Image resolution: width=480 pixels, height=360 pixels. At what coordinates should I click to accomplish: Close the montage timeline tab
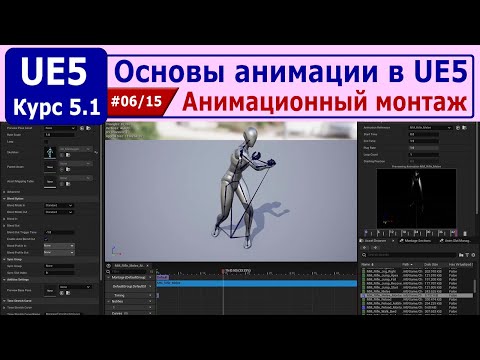(148, 266)
